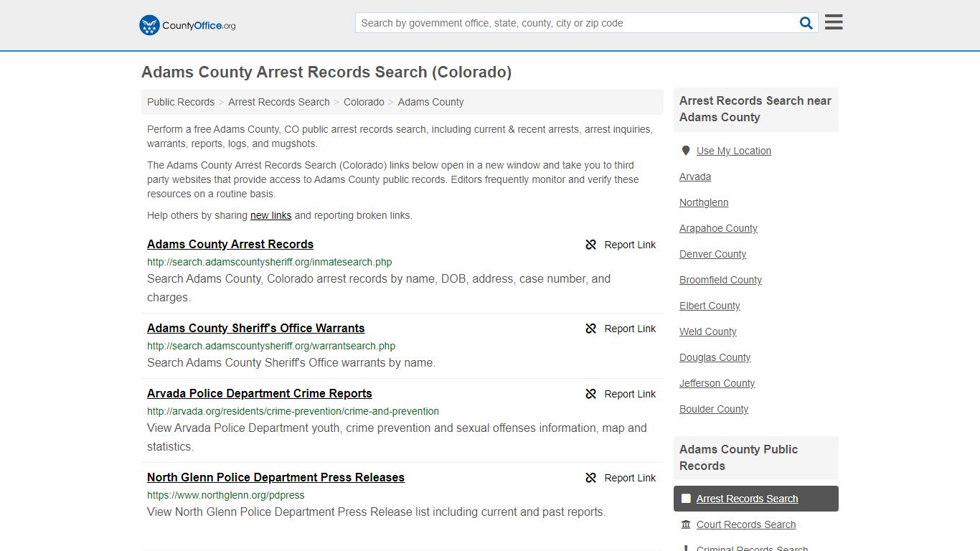
Task: Report Link for Arvada Crime Reports
Action: 630,394
